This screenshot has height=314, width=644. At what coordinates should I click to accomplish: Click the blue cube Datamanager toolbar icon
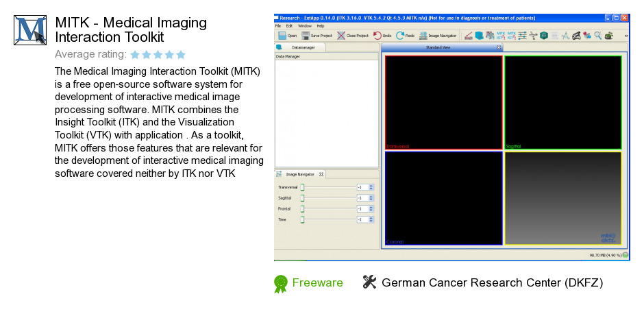[480, 36]
